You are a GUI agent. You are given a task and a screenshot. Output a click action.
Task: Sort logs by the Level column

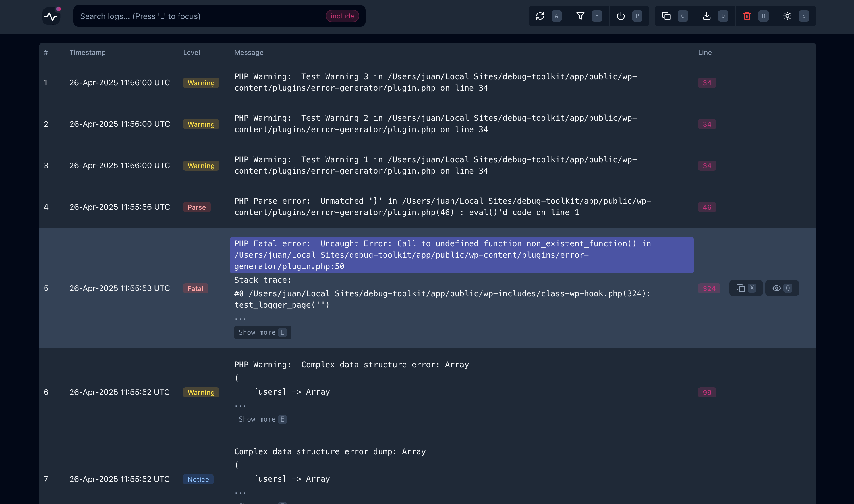point(191,52)
